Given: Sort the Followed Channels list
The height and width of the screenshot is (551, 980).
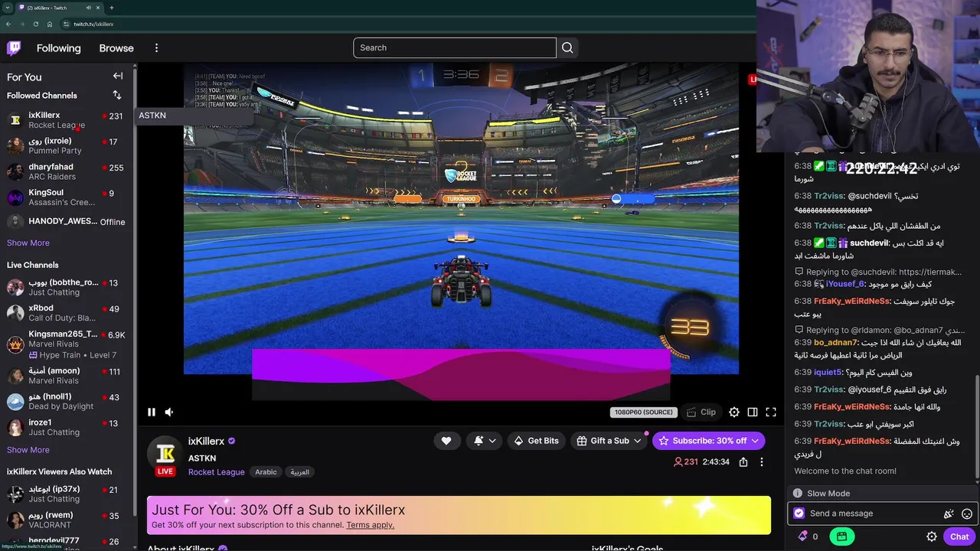Looking at the screenshot, I should [117, 95].
